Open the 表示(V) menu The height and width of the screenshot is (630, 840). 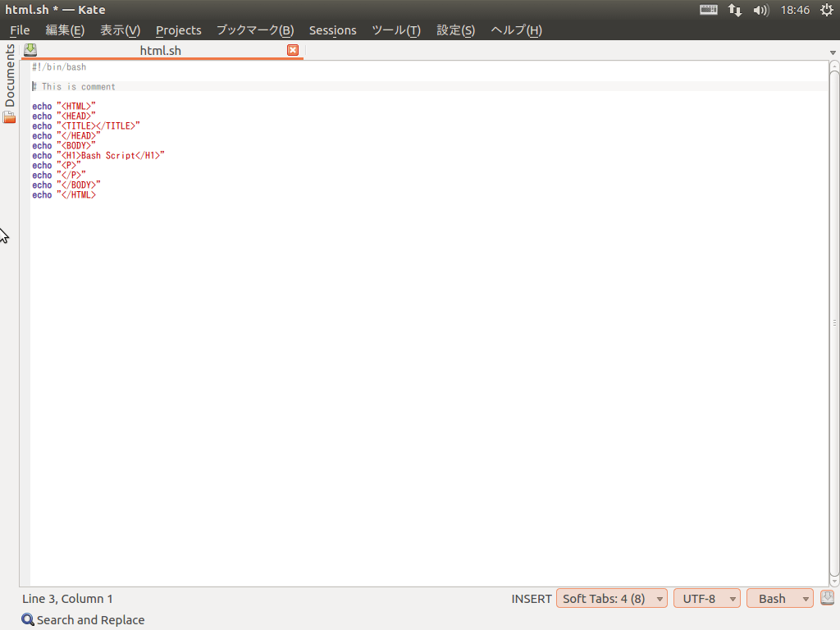pos(121,30)
